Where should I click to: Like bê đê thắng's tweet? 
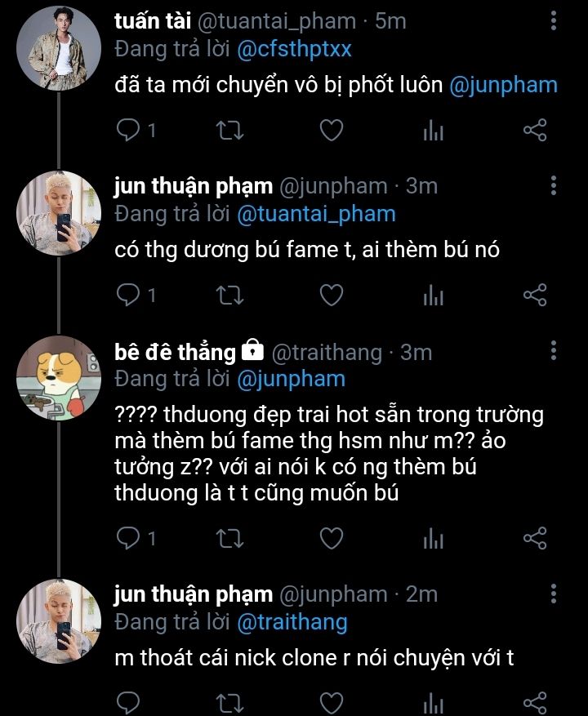(x=330, y=537)
